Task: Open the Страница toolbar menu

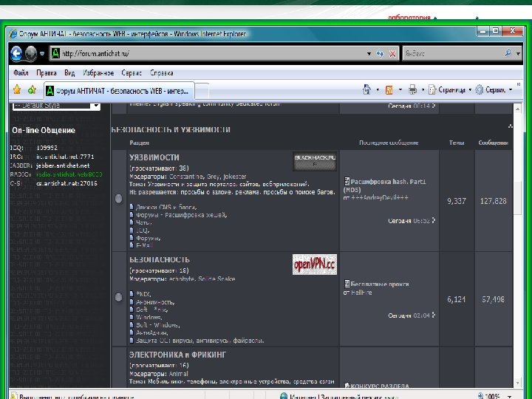Action: 449,90
